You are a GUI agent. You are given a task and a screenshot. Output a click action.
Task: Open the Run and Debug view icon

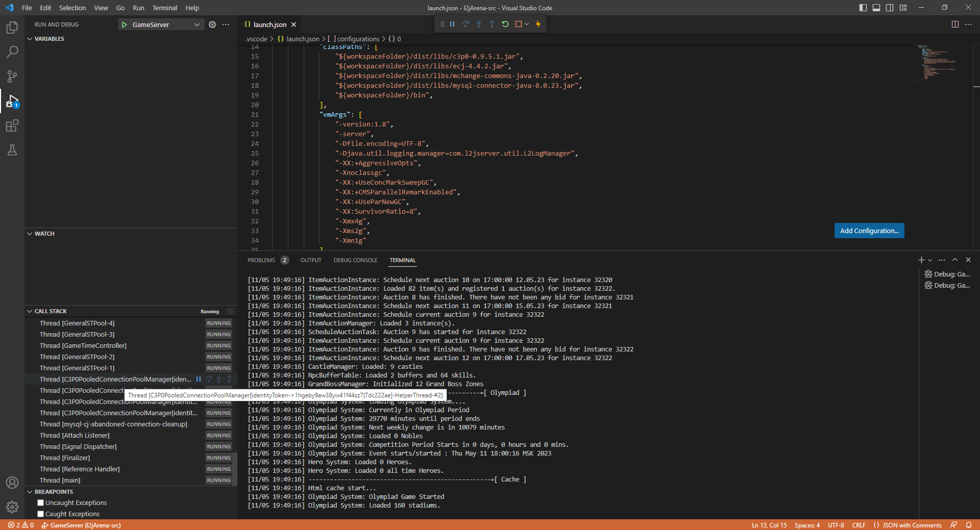(x=12, y=101)
